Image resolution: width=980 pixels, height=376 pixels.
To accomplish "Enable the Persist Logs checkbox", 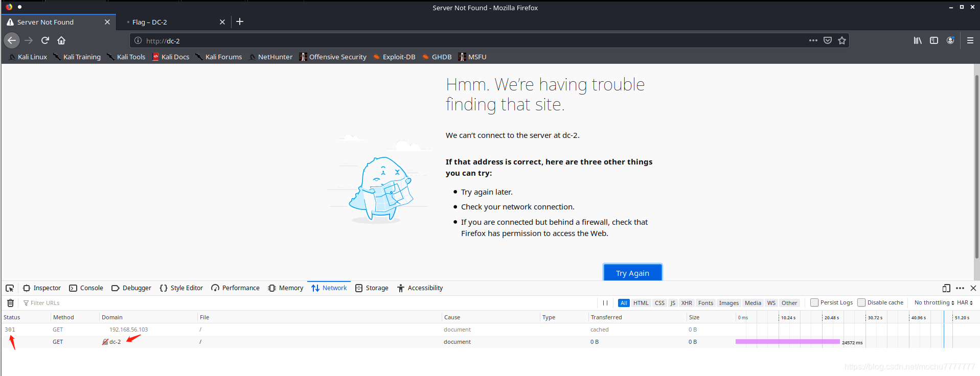I will [814, 302].
